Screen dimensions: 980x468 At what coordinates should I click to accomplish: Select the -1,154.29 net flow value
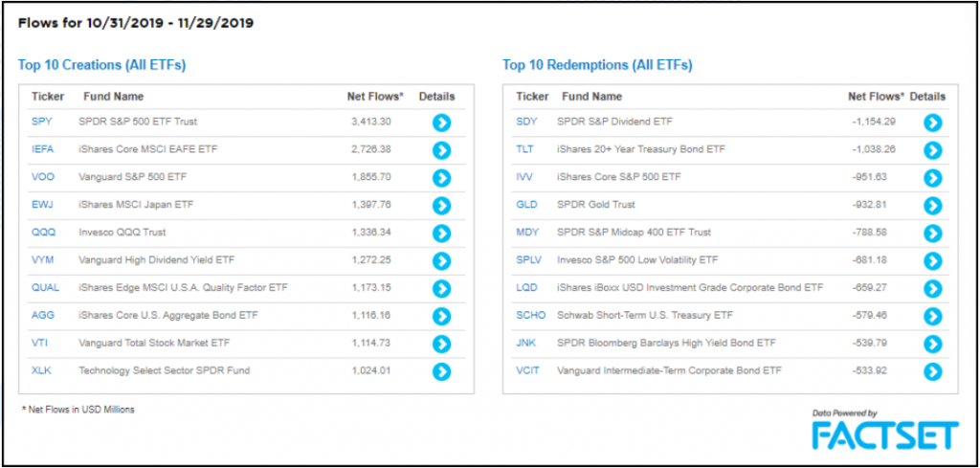874,122
